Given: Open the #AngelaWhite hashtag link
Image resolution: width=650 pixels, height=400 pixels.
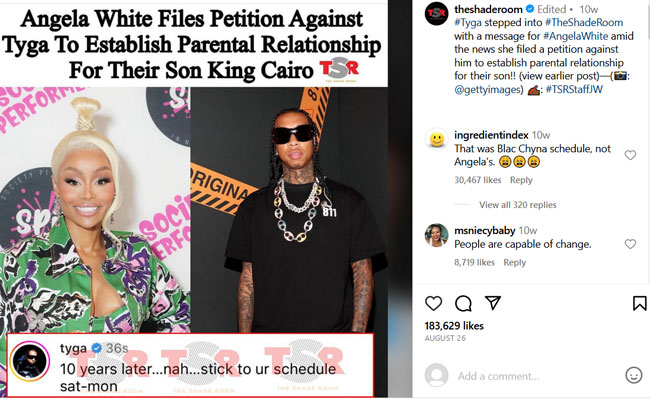Looking at the screenshot, I should coord(575,36).
